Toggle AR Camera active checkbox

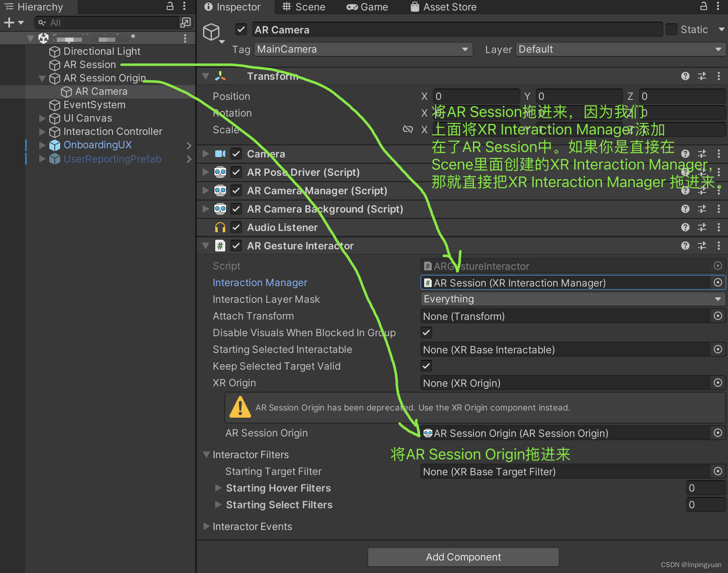(241, 29)
